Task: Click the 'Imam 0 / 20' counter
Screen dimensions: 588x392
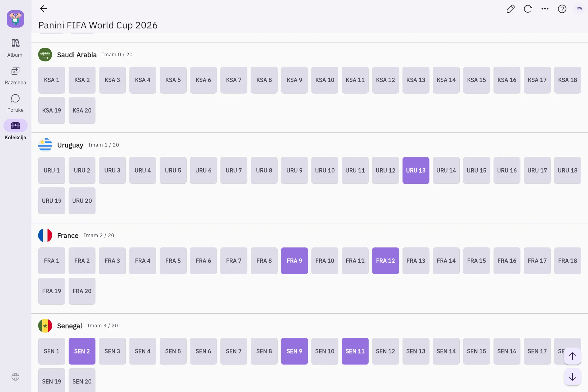Action: [x=117, y=55]
